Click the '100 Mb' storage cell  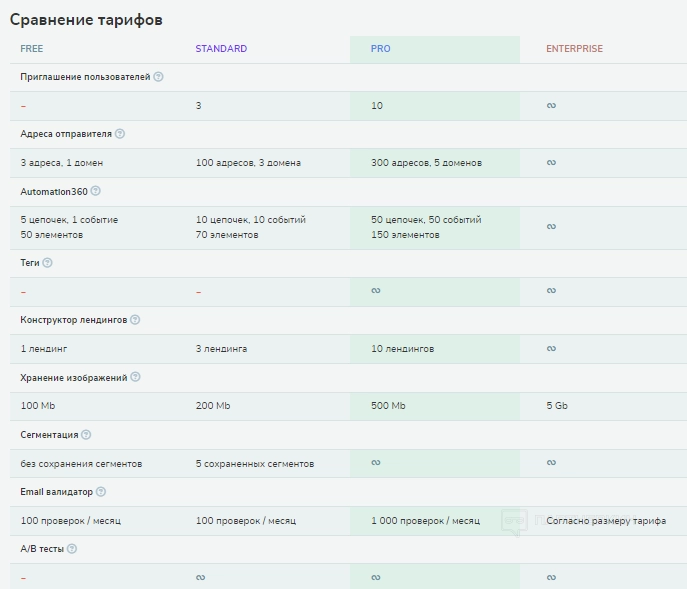[x=38, y=406]
